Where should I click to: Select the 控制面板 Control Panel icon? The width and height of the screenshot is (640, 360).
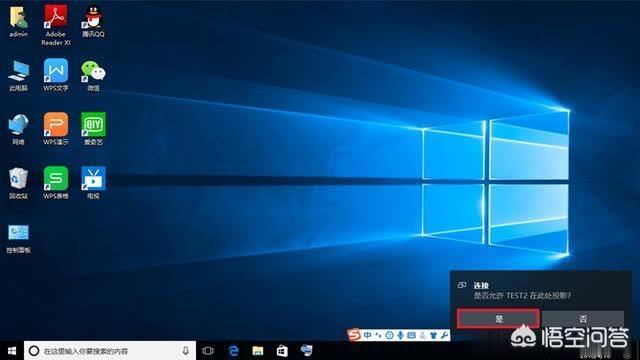pyautogui.click(x=18, y=238)
